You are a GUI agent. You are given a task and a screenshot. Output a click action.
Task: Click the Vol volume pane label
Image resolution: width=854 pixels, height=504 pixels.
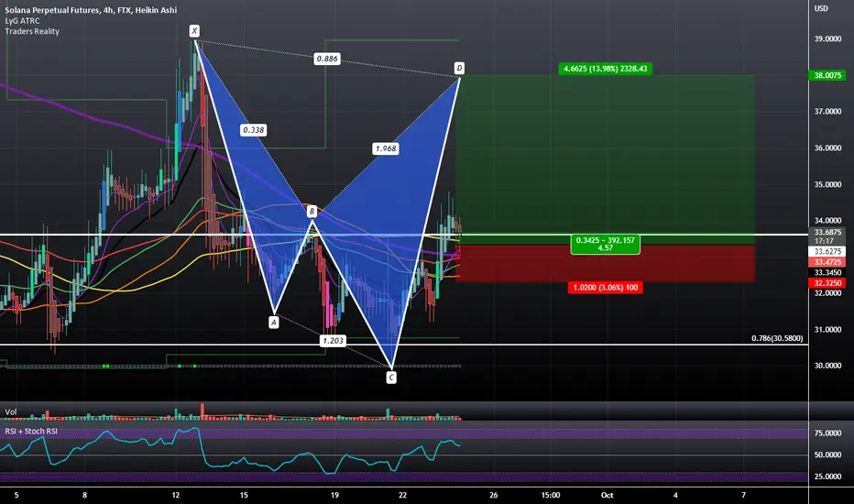pyautogui.click(x=11, y=412)
